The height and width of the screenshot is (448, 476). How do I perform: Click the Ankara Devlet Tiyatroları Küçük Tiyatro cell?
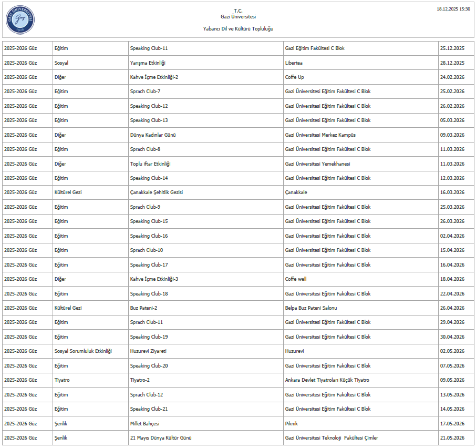(x=327, y=380)
